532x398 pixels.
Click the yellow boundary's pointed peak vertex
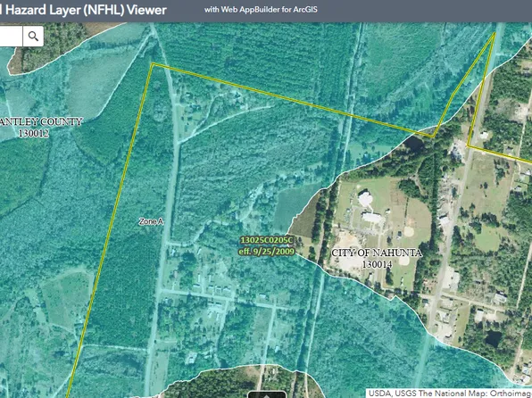coord(495,33)
